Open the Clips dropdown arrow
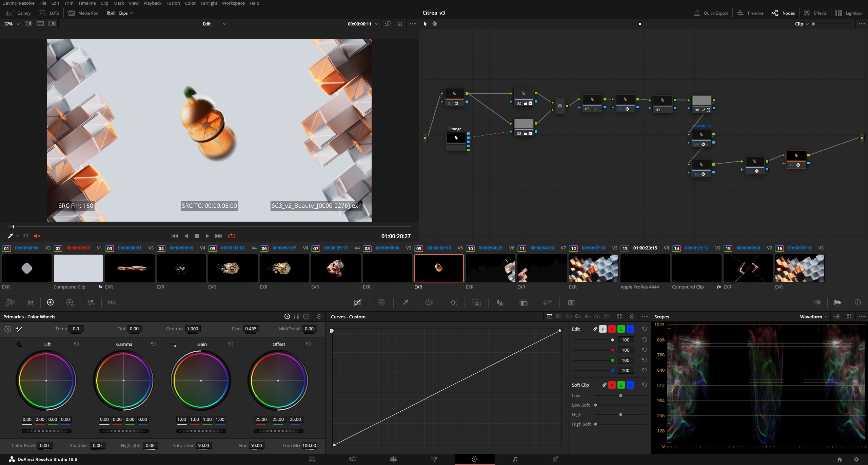The image size is (868, 465). 132,13
